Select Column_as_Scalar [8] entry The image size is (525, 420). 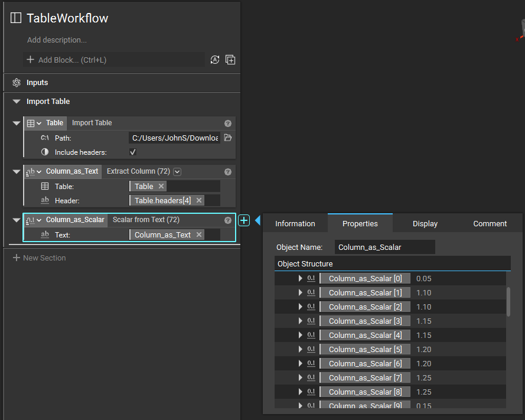pyautogui.click(x=366, y=392)
